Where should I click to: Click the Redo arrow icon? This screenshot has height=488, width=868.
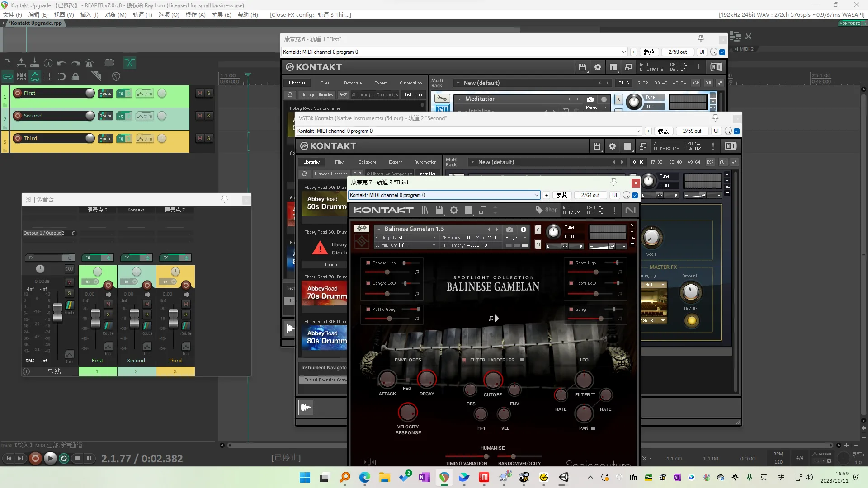pos(75,63)
